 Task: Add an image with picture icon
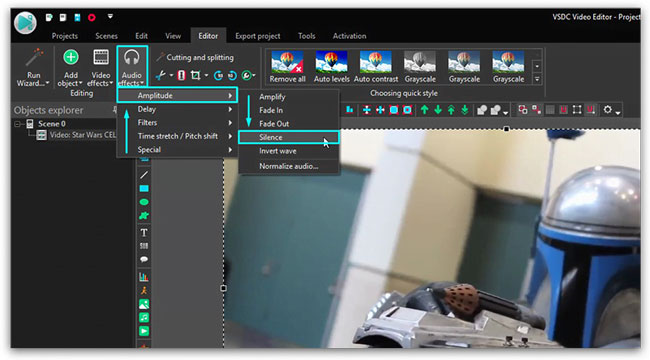(x=144, y=304)
